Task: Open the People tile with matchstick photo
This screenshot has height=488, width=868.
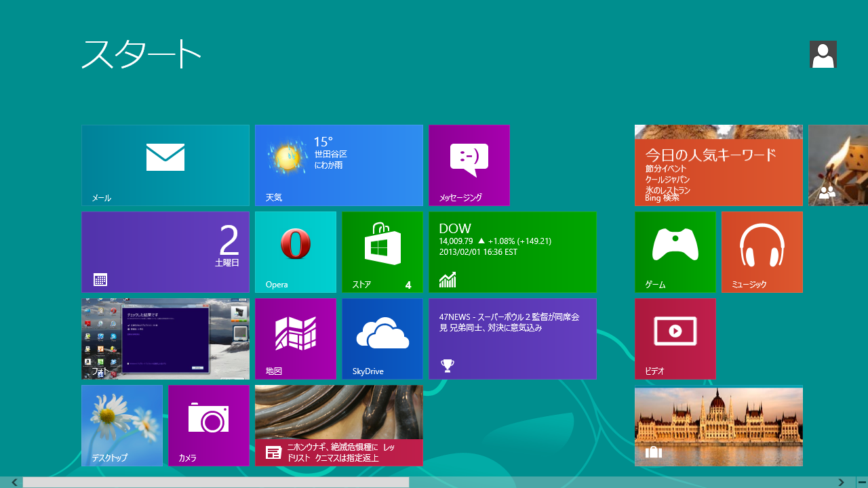Action: [x=838, y=165]
